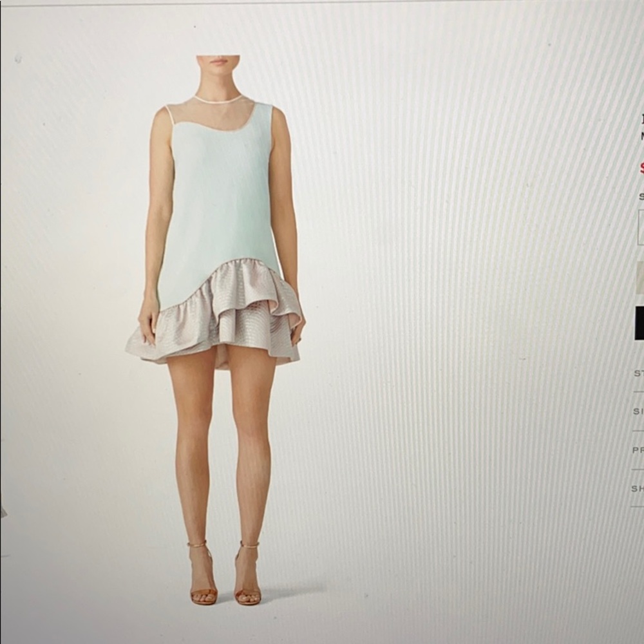The height and width of the screenshot is (644, 644).
Task: Open the mint ruffle dress product photo
Action: pyautogui.click(x=216, y=330)
